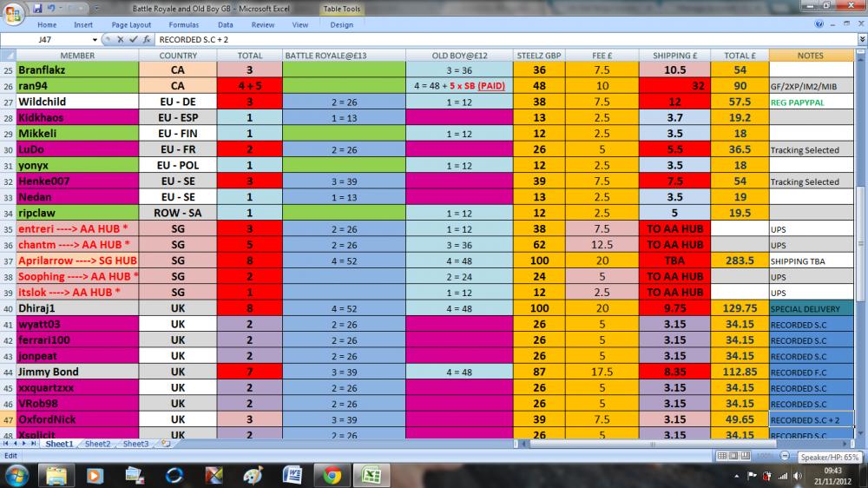
Task: Open Windows Explorer from the taskbar
Action: tap(56, 475)
